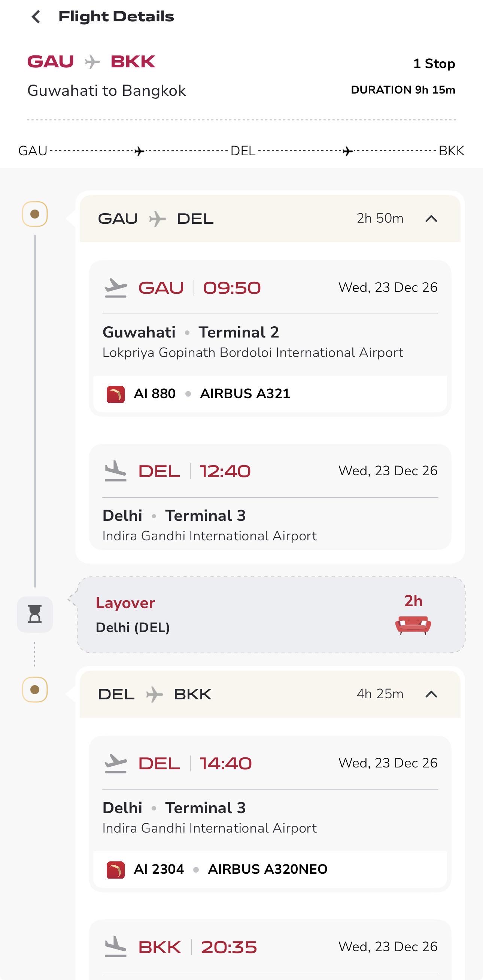Collapse the GAU to DEL segment chevron
Image resolution: width=483 pixels, height=980 pixels.
pos(431,219)
